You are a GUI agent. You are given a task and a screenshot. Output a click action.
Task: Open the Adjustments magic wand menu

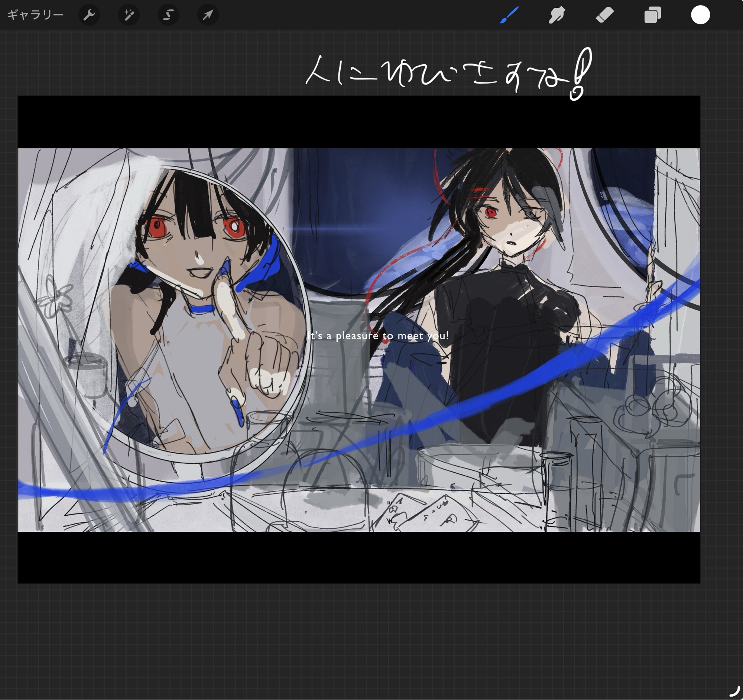click(129, 15)
